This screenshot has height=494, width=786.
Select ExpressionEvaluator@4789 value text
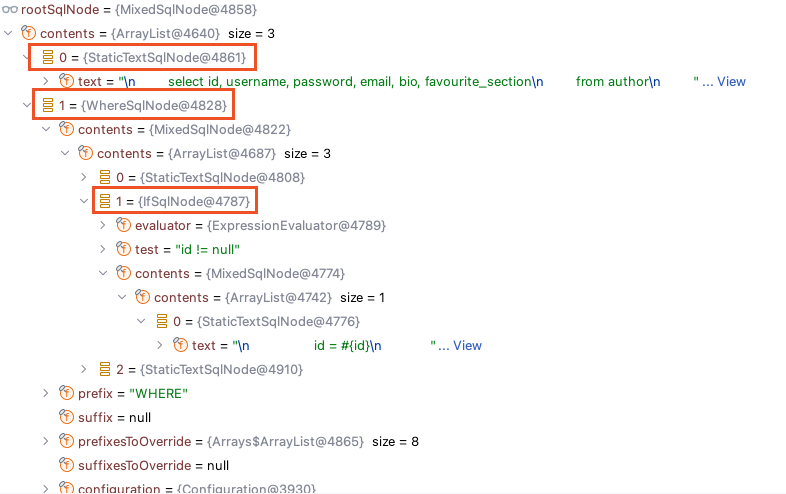pos(296,226)
